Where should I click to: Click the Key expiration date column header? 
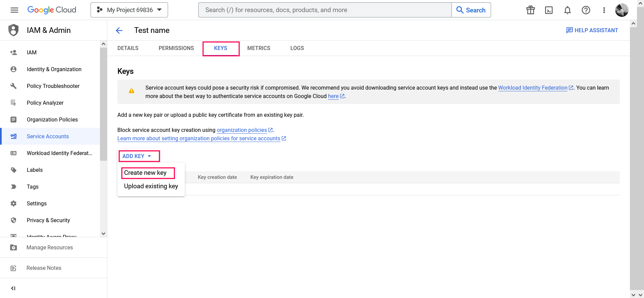(272, 177)
